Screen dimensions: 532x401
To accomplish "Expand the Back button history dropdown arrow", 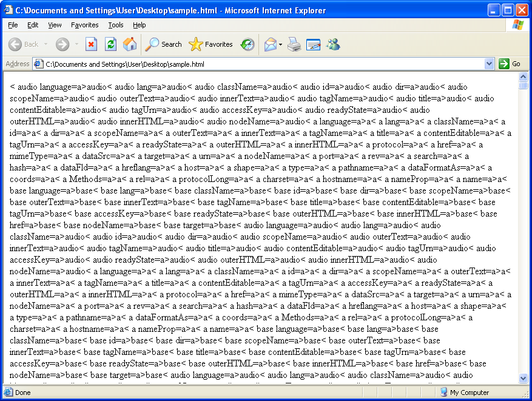I will [x=45, y=44].
